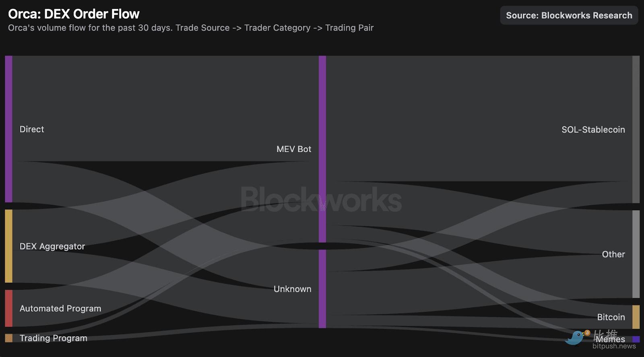Screen dimensions: 644x357
Task: Click the Source: Blockworks Research badge
Action: point(569,15)
